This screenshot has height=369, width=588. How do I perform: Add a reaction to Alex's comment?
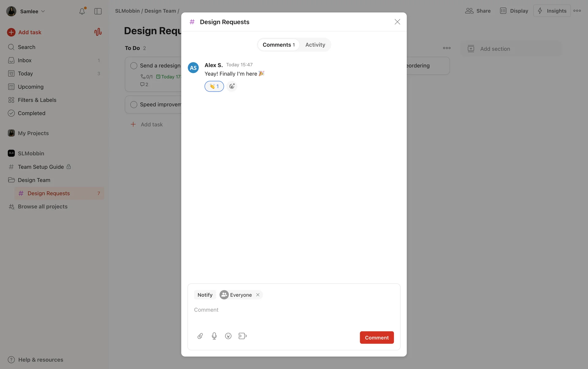tap(232, 86)
